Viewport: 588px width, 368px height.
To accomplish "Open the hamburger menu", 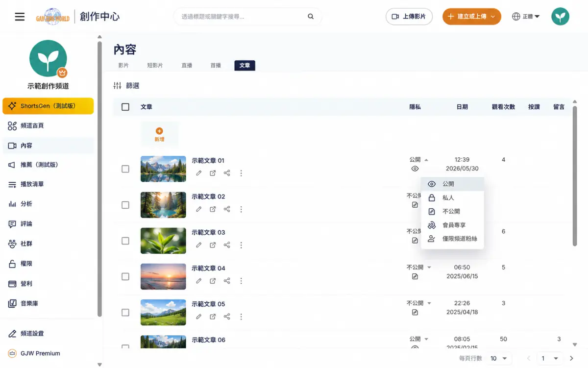I will [20, 17].
